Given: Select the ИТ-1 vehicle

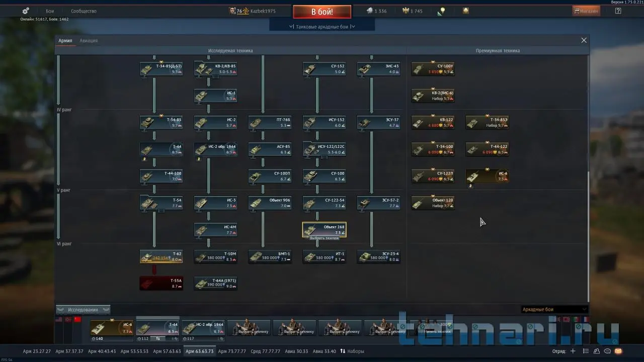Looking at the screenshot, I should [324, 256].
